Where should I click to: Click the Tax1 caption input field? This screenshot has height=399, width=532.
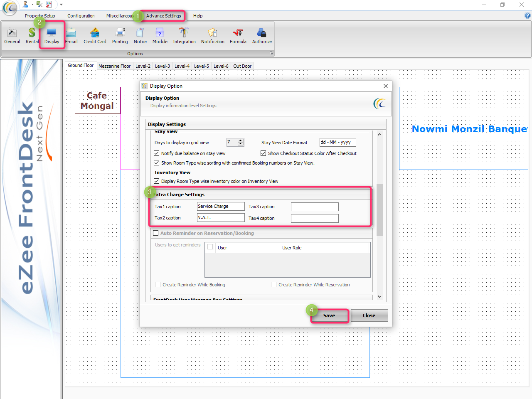pyautogui.click(x=221, y=206)
